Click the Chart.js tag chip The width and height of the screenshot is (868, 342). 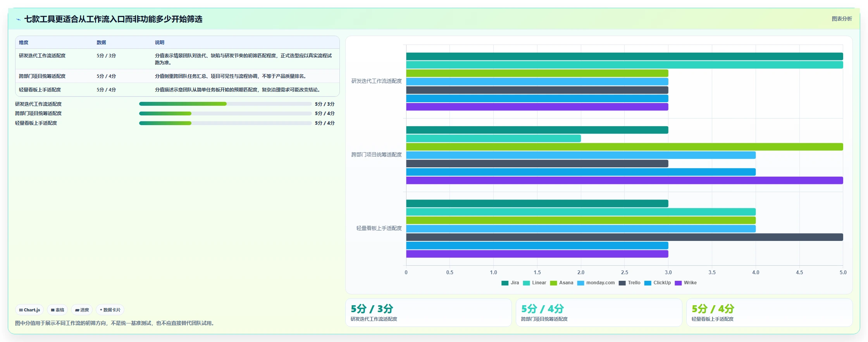29,310
